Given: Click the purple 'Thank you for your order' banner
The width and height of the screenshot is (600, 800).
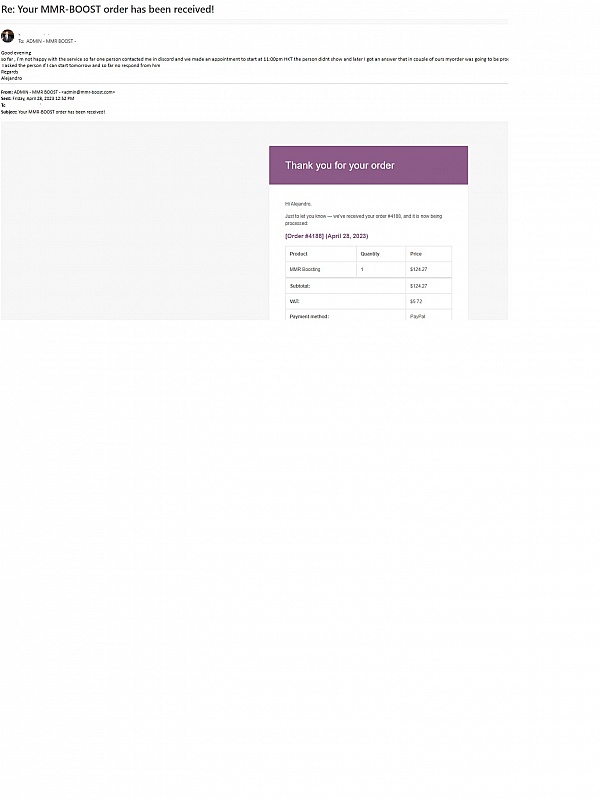Looking at the screenshot, I should (368, 165).
